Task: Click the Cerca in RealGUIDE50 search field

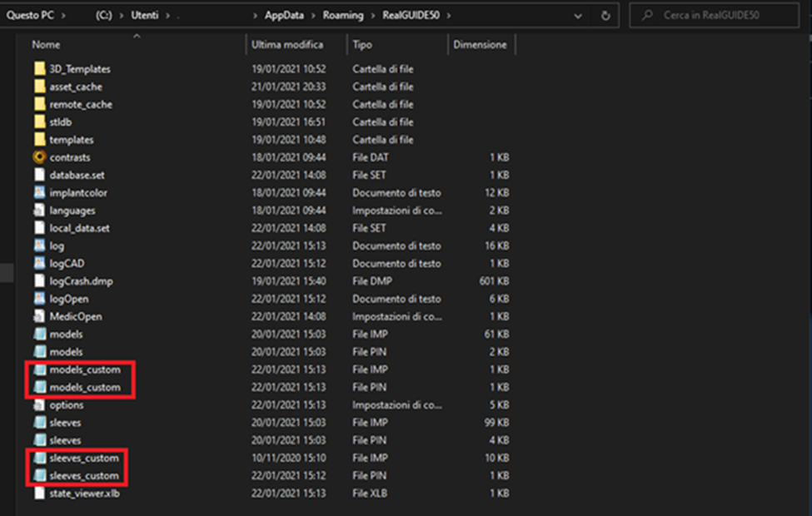Action: point(725,15)
